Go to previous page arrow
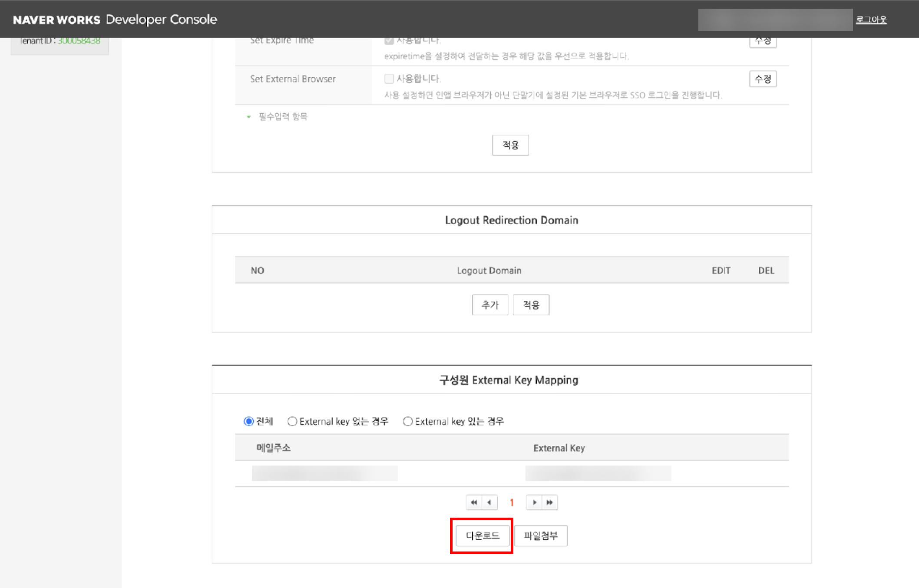Screen dimensions: 919x588 (489, 502)
